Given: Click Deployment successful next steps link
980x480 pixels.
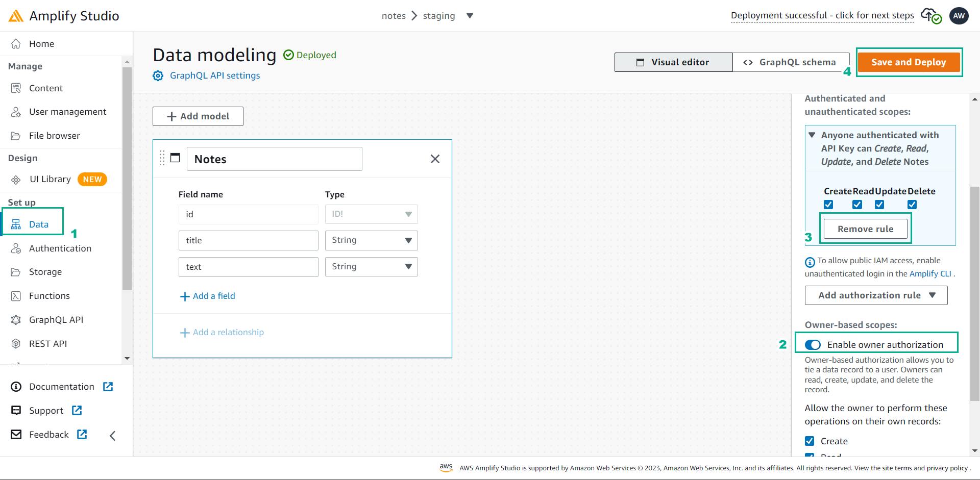Looking at the screenshot, I should tap(822, 15).
